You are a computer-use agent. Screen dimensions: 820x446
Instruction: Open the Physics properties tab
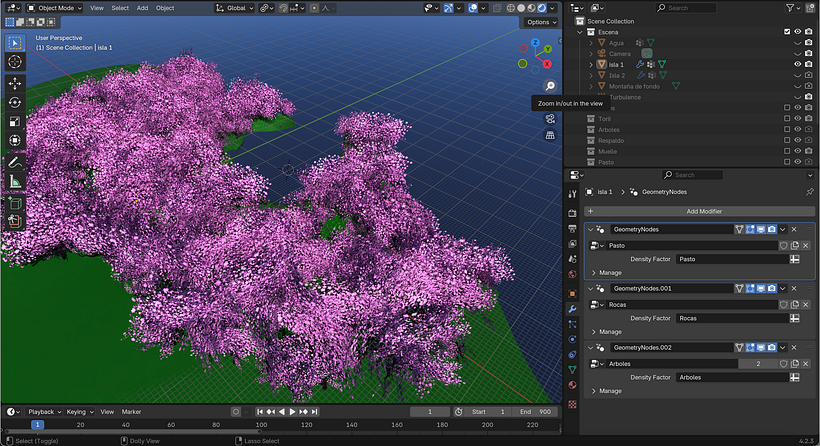pos(572,339)
